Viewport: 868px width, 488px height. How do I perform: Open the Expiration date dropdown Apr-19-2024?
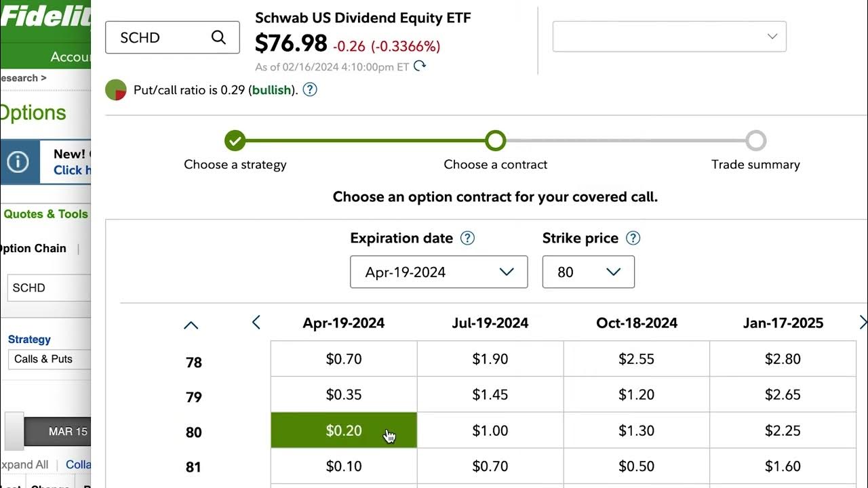pyautogui.click(x=439, y=272)
